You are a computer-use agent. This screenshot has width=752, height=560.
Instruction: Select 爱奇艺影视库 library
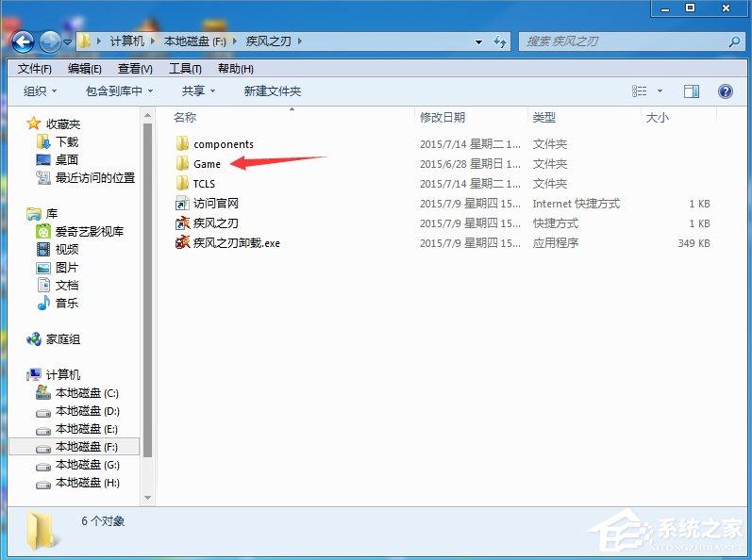tap(90, 232)
